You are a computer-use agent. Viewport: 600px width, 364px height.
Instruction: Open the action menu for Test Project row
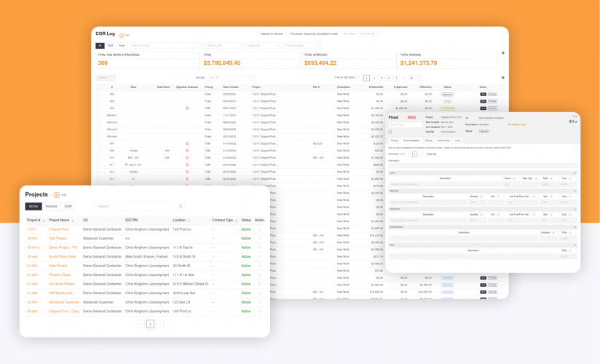pos(259,239)
